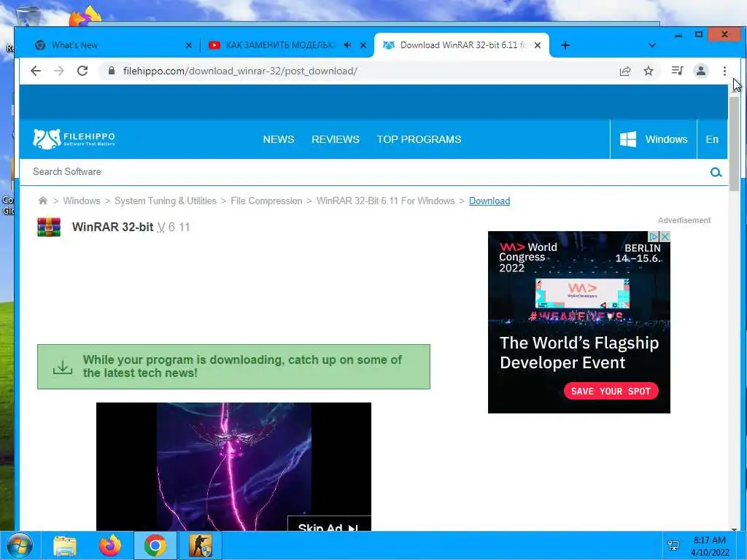The height and width of the screenshot is (560, 747).
Task: Click the green downloading notice banner
Action: 233,367
